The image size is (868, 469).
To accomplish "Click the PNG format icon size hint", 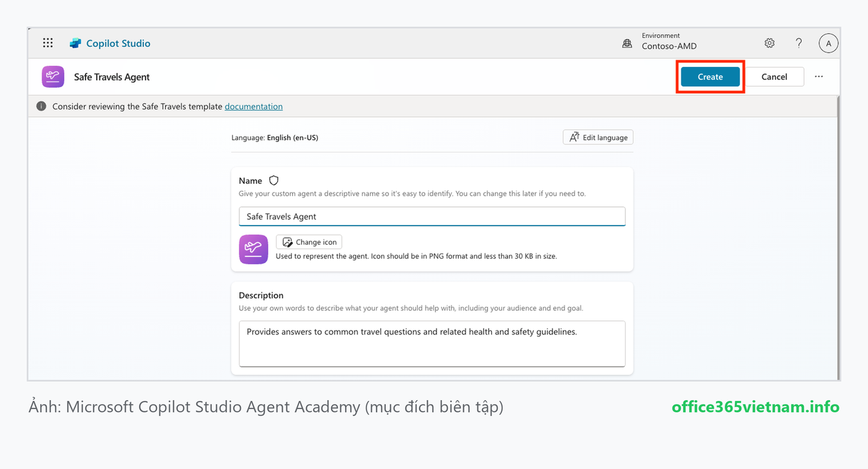I will [416, 256].
